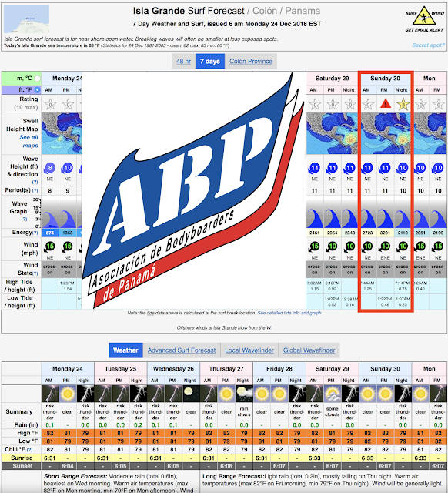Click Thursday 27 PM sunny weather icon
The width and height of the screenshot is (448, 493).
pyautogui.click(x=226, y=394)
